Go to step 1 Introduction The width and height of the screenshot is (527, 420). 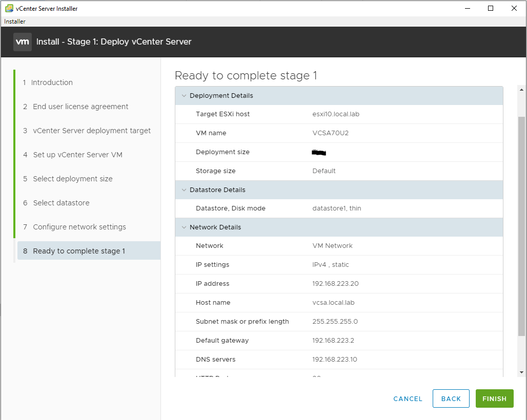click(x=48, y=82)
